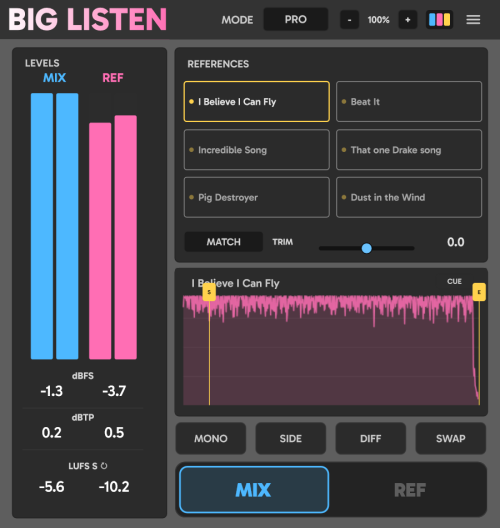Image resolution: width=500 pixels, height=528 pixels.
Task: Switch listening to MIX
Action: point(254,490)
